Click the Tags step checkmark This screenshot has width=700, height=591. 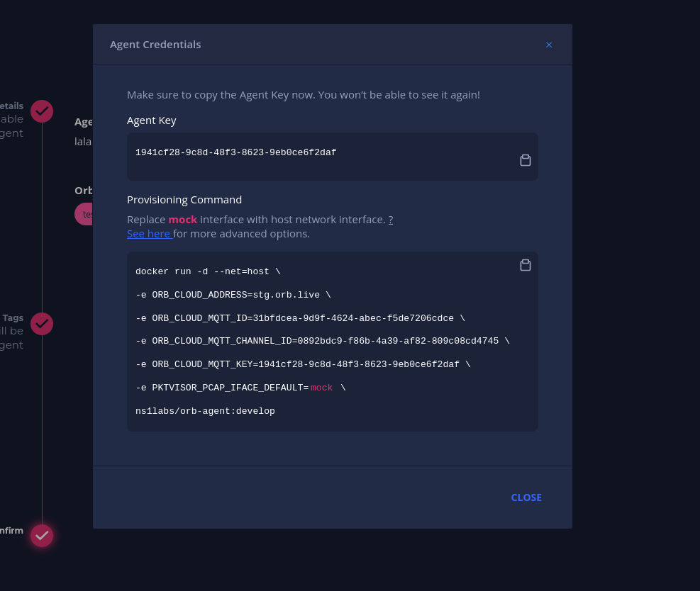(42, 323)
